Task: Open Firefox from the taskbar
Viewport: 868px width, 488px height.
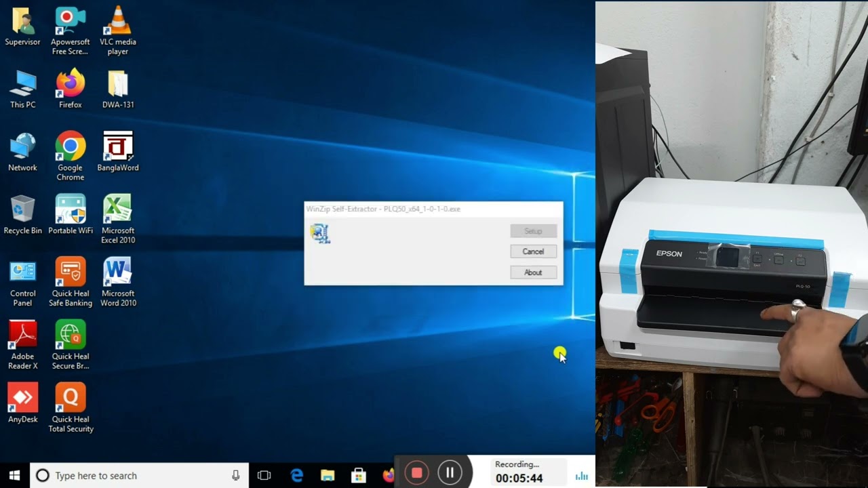Action: [388, 475]
